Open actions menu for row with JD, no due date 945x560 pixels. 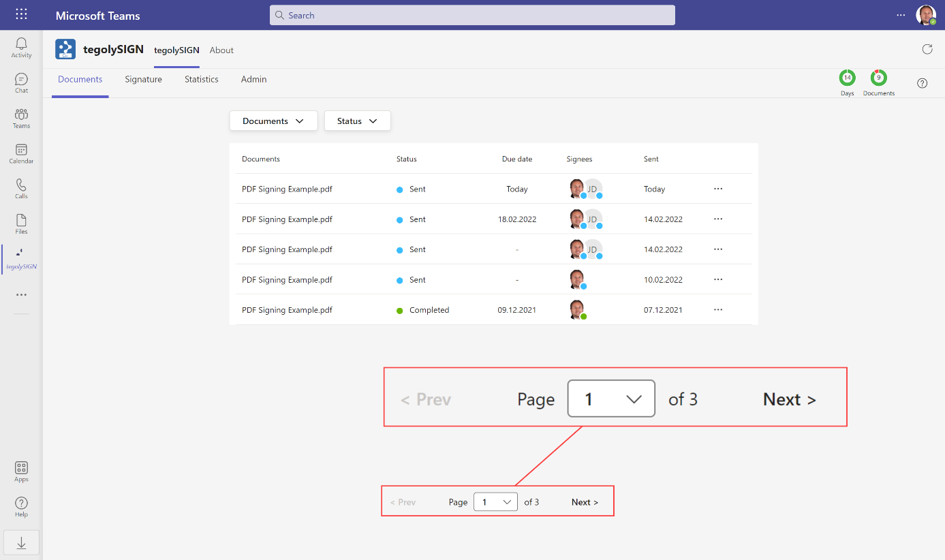[x=718, y=249]
